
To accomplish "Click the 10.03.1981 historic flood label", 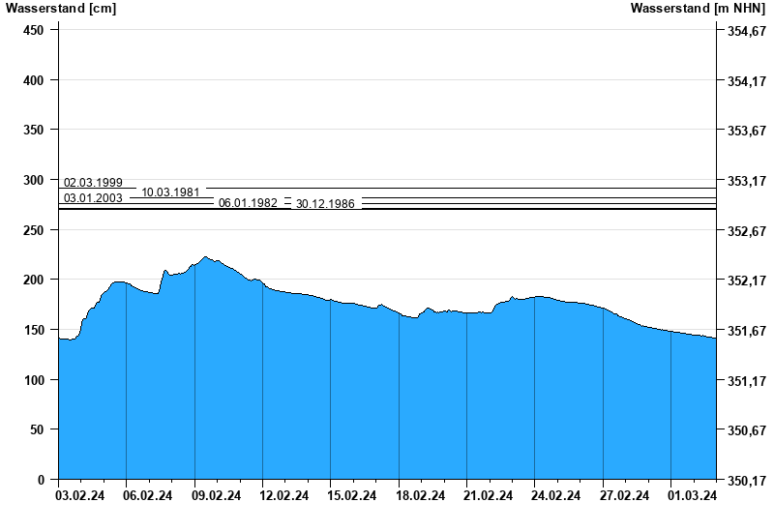I will 170,192.
